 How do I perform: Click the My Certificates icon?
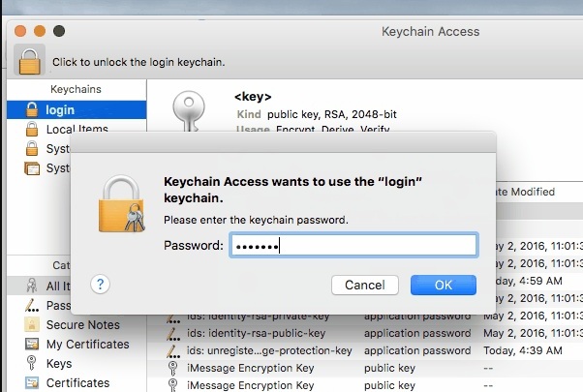[x=32, y=344]
